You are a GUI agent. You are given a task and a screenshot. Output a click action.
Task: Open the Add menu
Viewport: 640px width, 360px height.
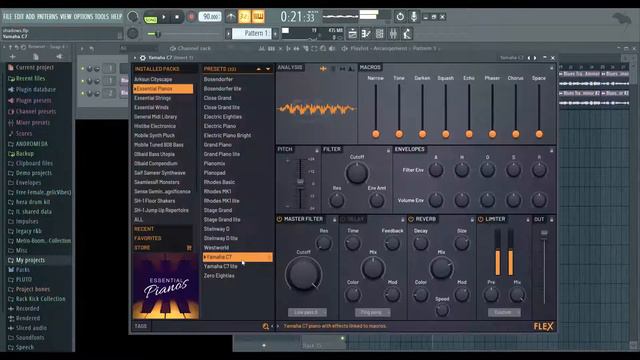[31, 17]
